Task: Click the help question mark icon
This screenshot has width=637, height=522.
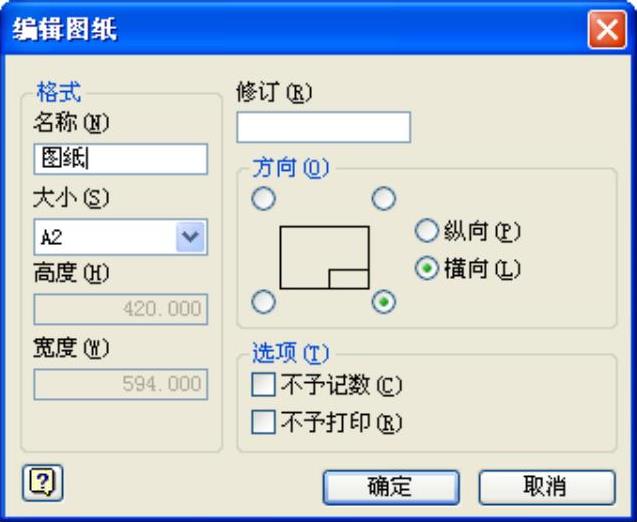Action: click(38, 483)
